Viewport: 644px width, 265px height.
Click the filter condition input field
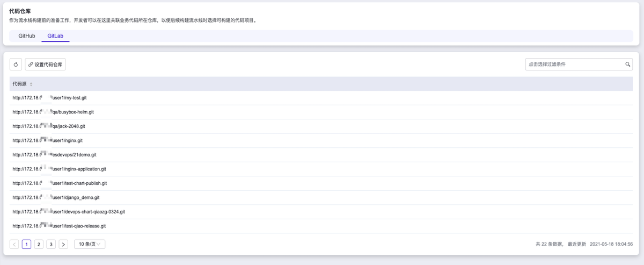[573, 65]
